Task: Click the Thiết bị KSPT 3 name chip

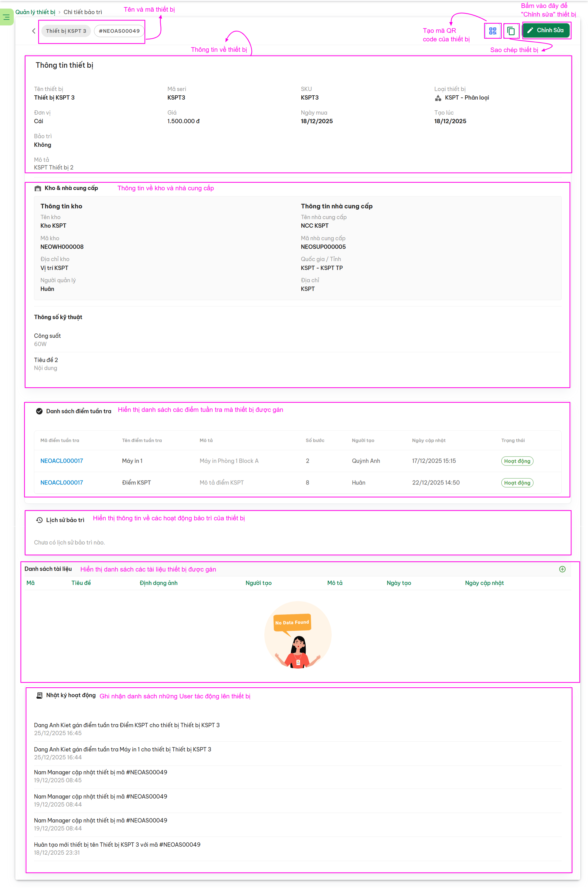Action: (66, 31)
